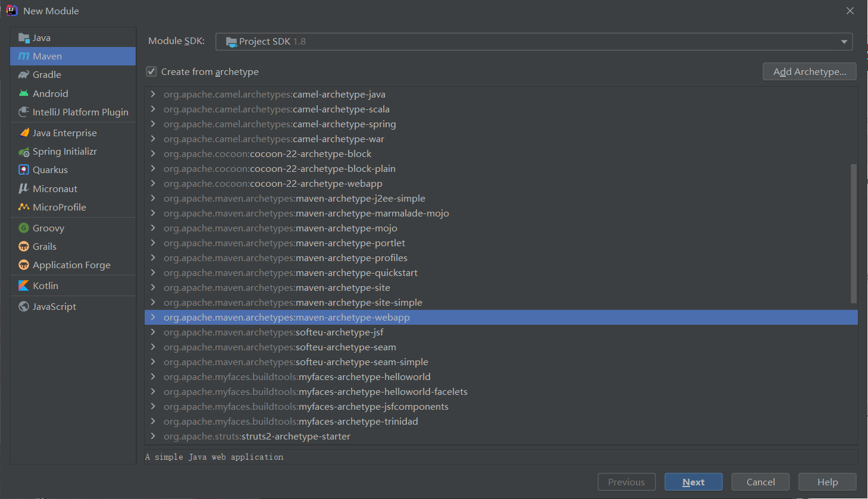Expand selected maven-archetype-webapp chevron
This screenshot has height=499, width=868.
(153, 317)
